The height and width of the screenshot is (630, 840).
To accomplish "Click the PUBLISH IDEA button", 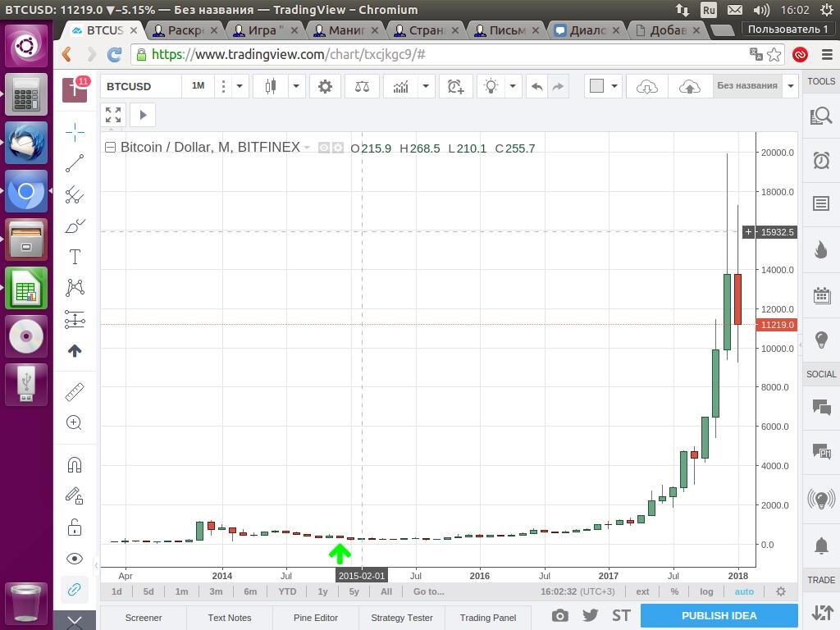I will [719, 615].
